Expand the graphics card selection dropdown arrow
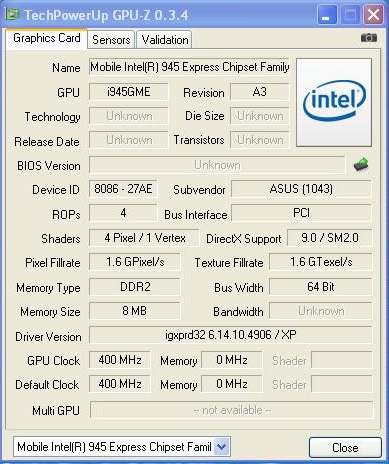The width and height of the screenshot is (389, 464). click(221, 447)
